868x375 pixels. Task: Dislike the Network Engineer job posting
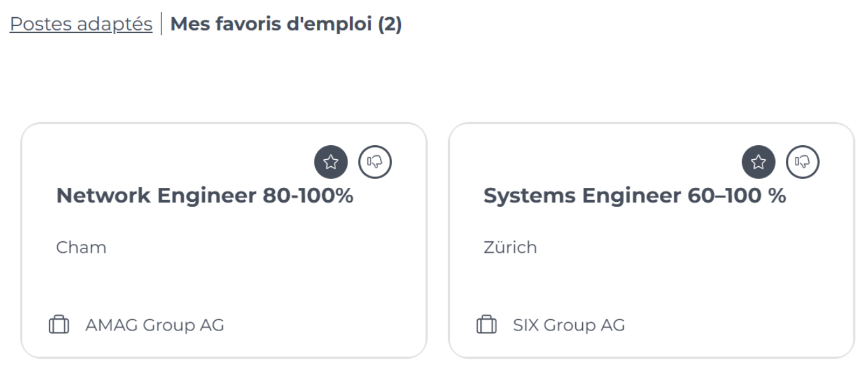click(x=375, y=162)
